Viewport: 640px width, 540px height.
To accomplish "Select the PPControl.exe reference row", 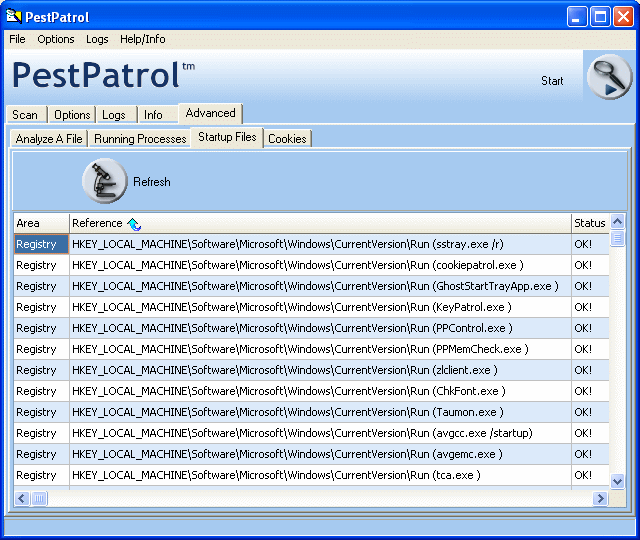I will point(320,328).
